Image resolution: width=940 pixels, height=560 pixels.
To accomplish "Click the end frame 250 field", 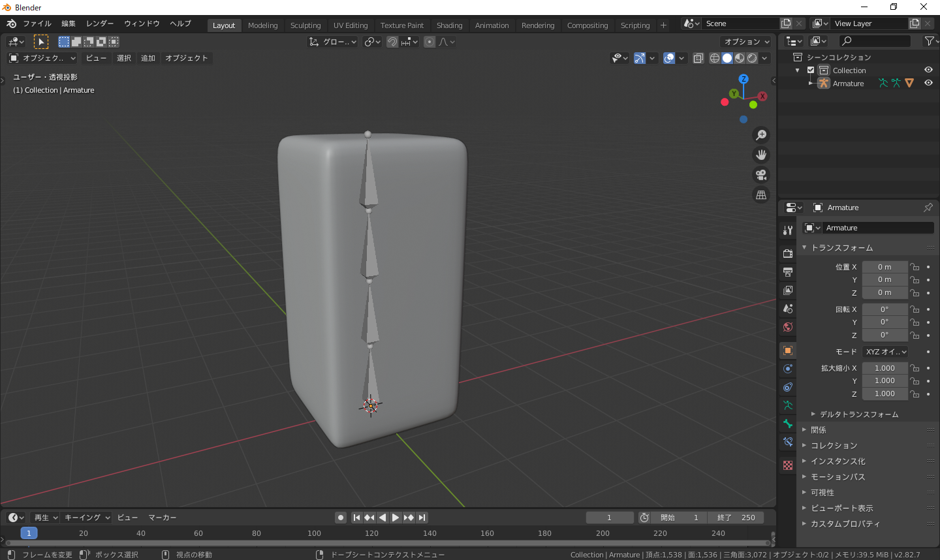I will pyautogui.click(x=736, y=518).
